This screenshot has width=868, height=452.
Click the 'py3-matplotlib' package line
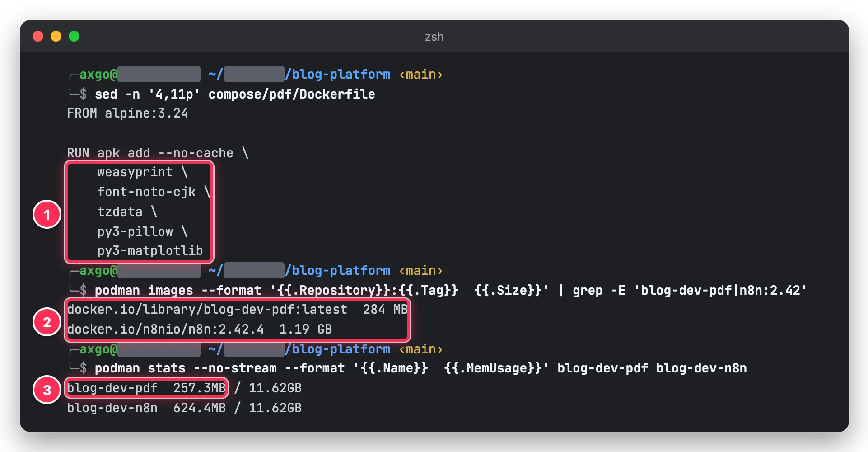pyautogui.click(x=150, y=250)
